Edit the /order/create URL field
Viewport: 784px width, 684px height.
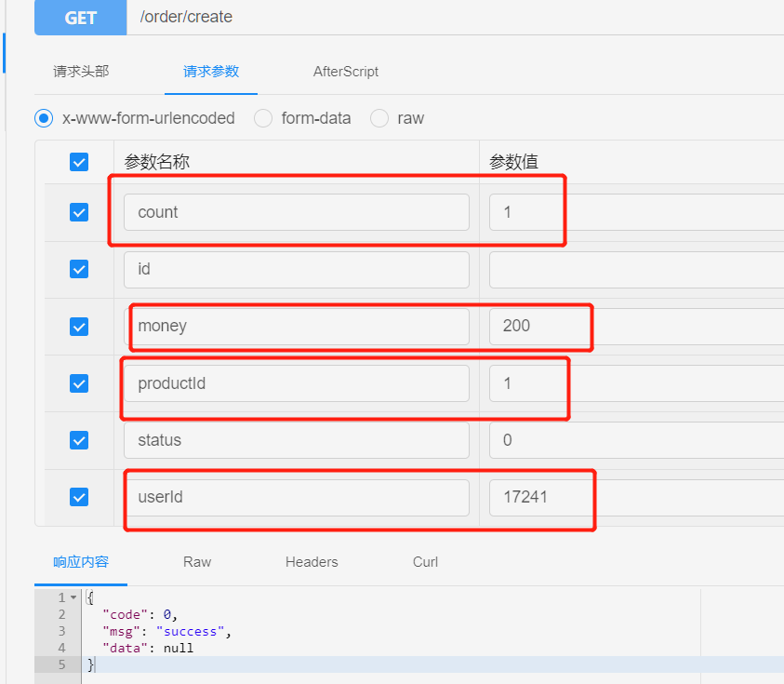click(455, 18)
